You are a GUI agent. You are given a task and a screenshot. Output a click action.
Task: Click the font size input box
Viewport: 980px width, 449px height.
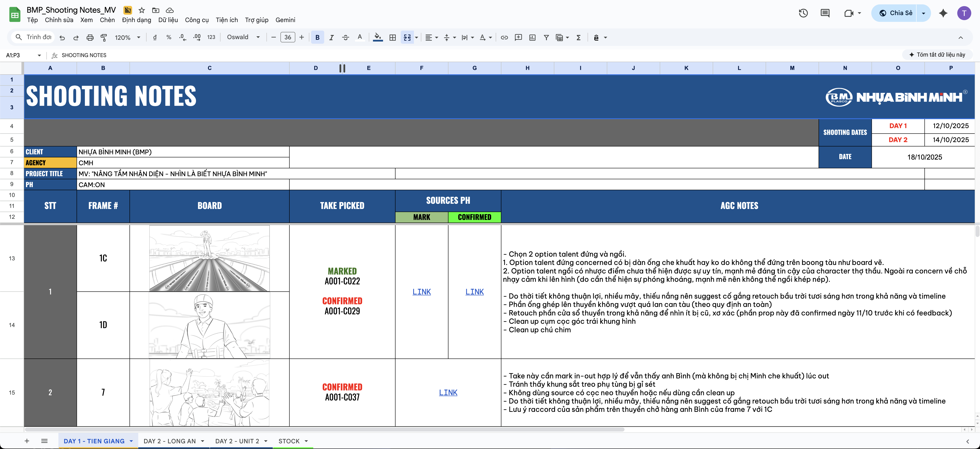click(288, 37)
